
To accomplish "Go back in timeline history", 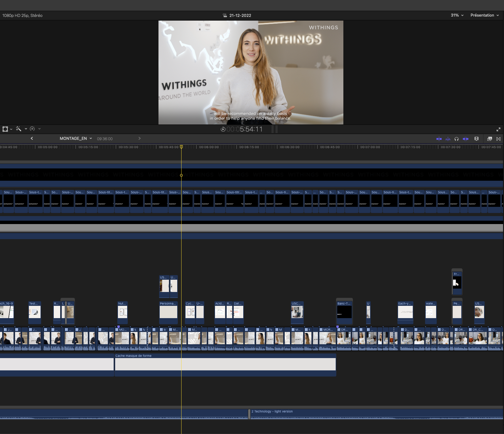I will tap(32, 138).
